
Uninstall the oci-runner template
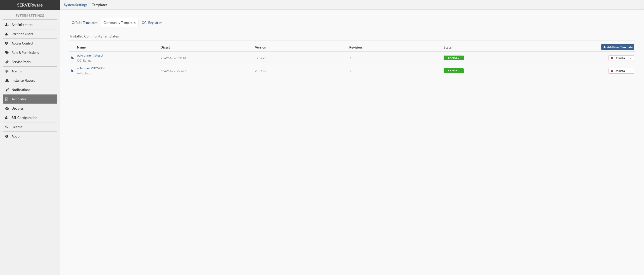(618, 58)
